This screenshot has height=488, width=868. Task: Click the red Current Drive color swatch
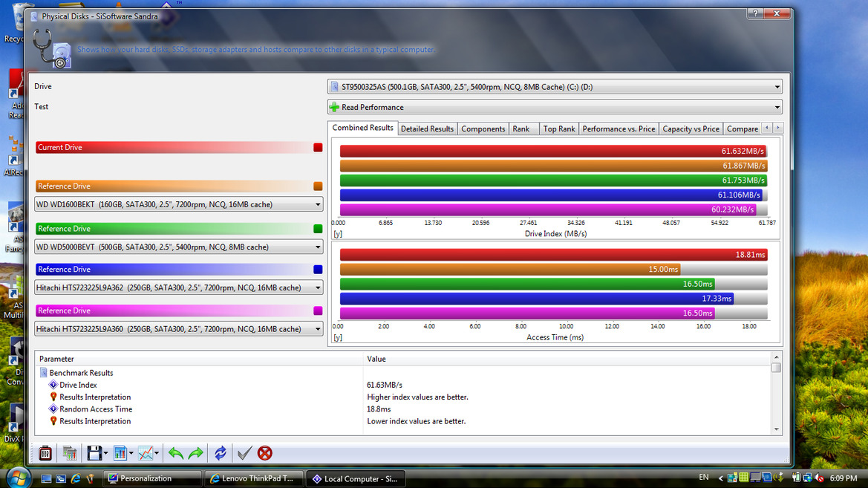(x=318, y=147)
